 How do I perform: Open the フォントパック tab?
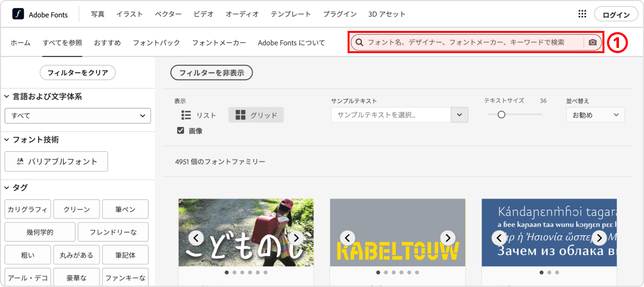coord(156,43)
